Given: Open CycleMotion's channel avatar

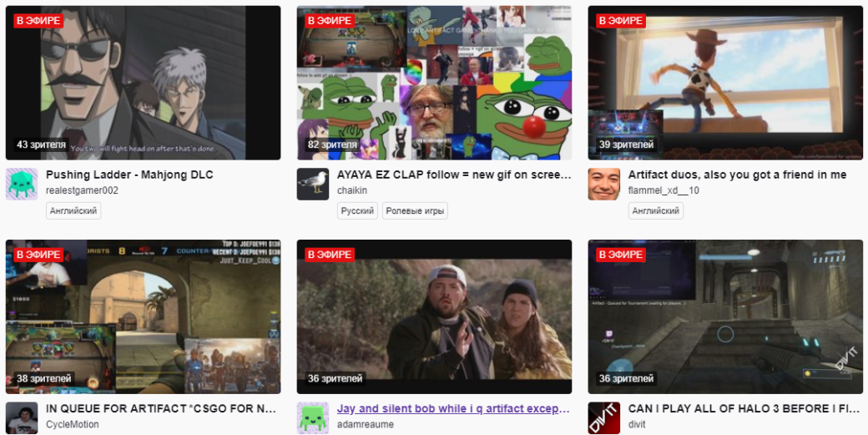Looking at the screenshot, I should pyautogui.click(x=22, y=417).
